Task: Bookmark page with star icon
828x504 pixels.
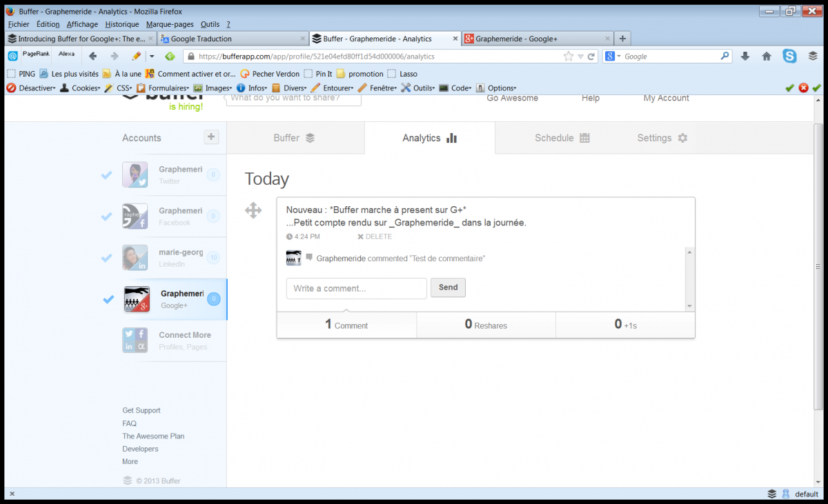Action: tap(568, 57)
